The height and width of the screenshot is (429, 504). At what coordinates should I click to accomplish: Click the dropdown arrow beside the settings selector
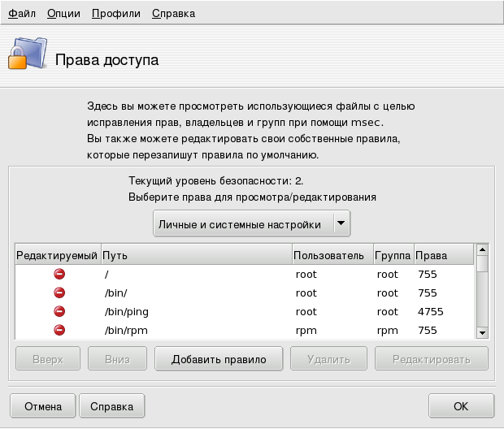click(x=341, y=224)
